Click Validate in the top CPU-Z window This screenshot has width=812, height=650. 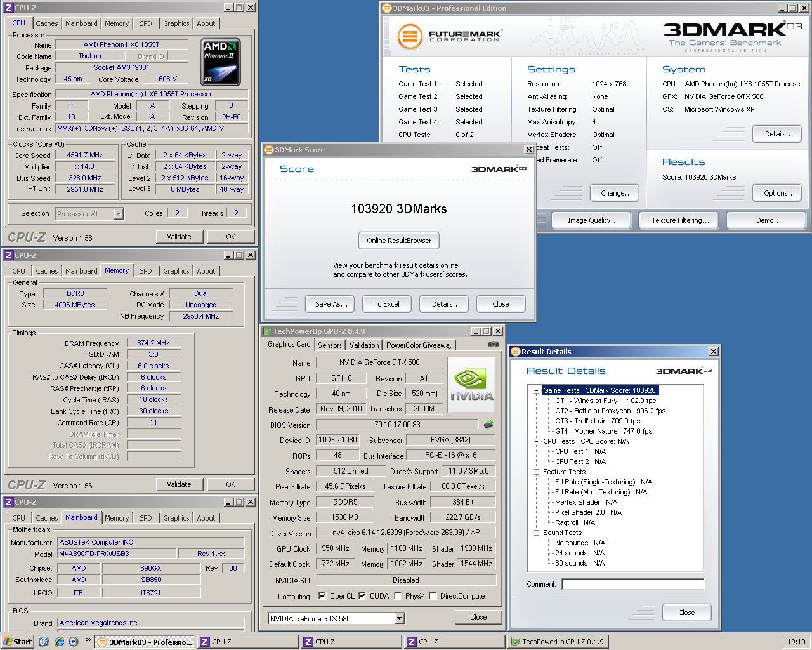point(179,237)
